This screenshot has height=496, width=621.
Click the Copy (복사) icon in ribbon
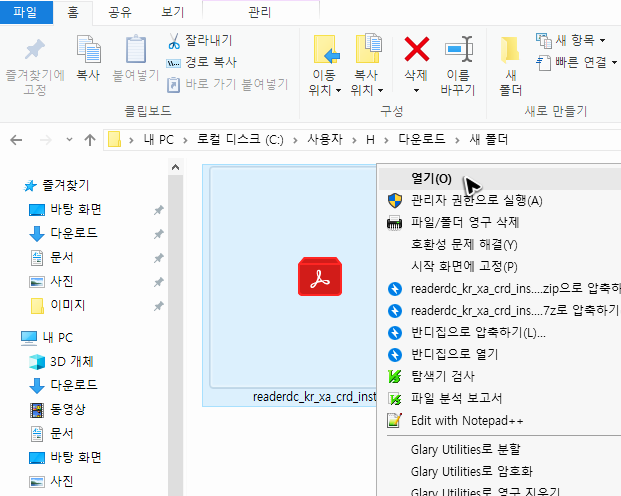88,49
